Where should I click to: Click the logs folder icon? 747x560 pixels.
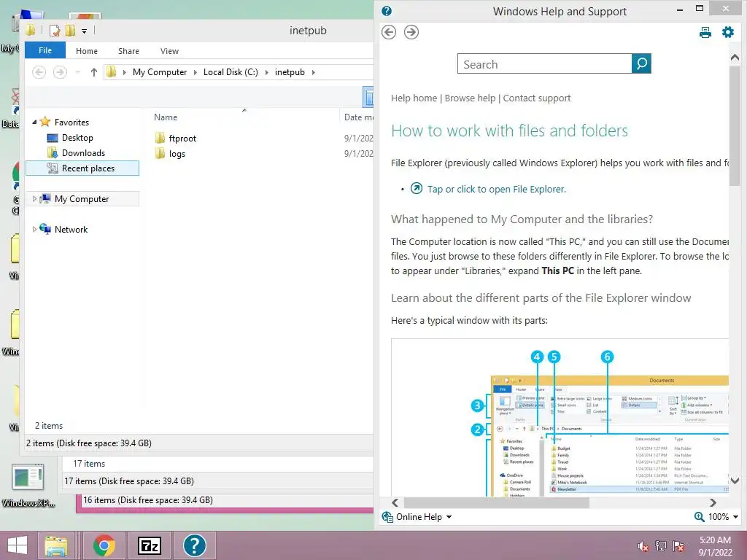pyautogui.click(x=160, y=153)
